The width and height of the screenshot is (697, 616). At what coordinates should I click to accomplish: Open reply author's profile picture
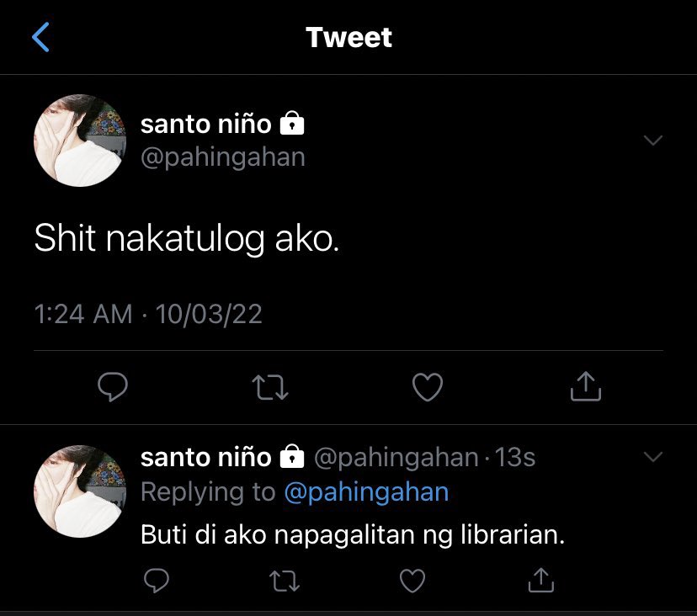pos(80,491)
